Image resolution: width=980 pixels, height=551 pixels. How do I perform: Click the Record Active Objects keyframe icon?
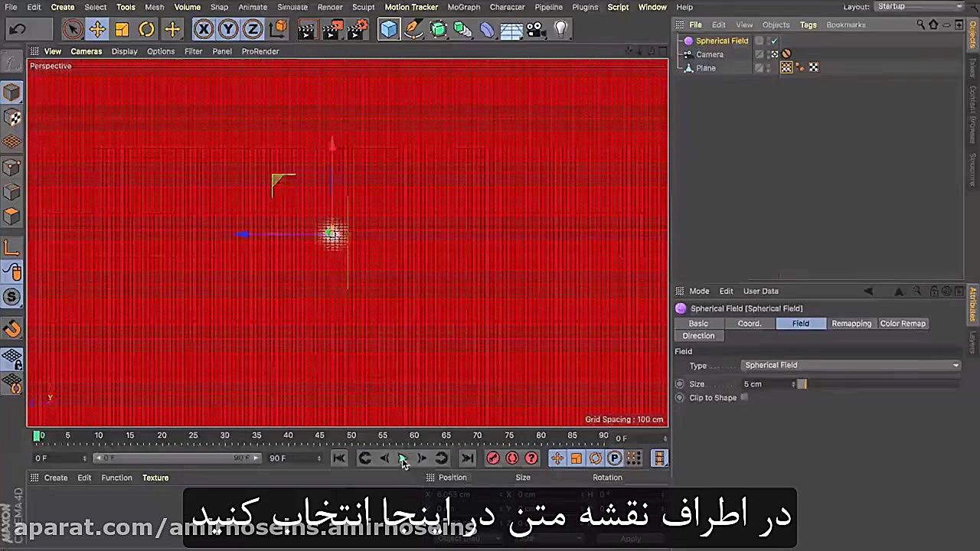click(492, 458)
